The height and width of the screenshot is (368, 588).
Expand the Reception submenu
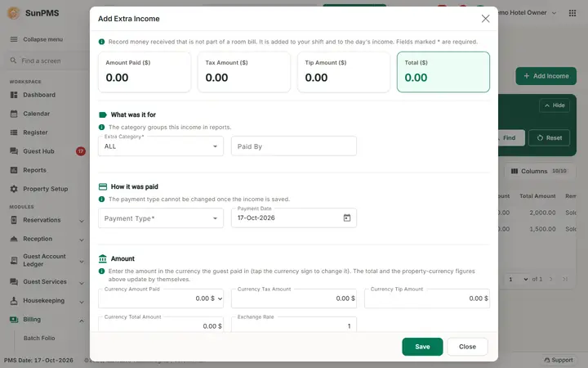[82, 240]
